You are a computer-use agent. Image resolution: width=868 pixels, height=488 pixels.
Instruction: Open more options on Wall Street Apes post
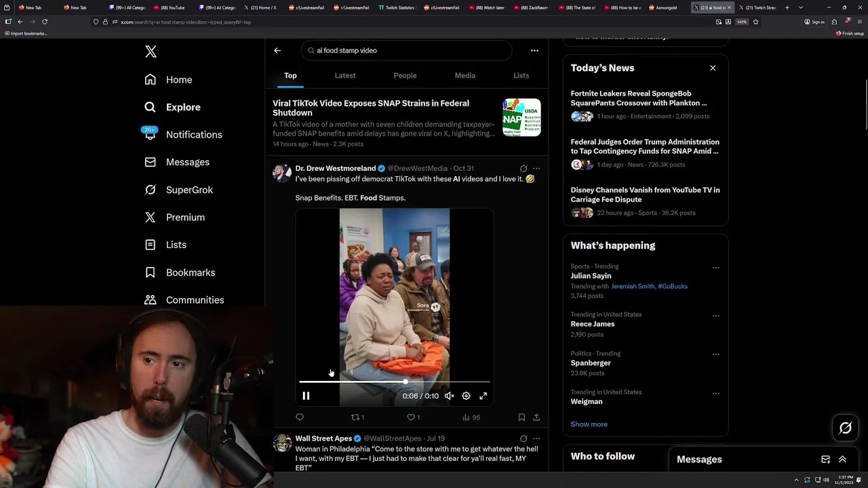(x=536, y=439)
